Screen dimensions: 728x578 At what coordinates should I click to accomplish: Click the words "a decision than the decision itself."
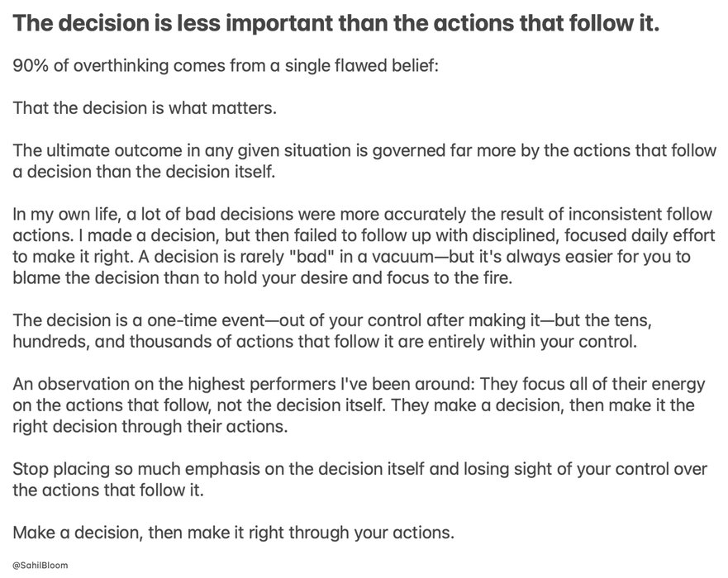tap(144, 172)
